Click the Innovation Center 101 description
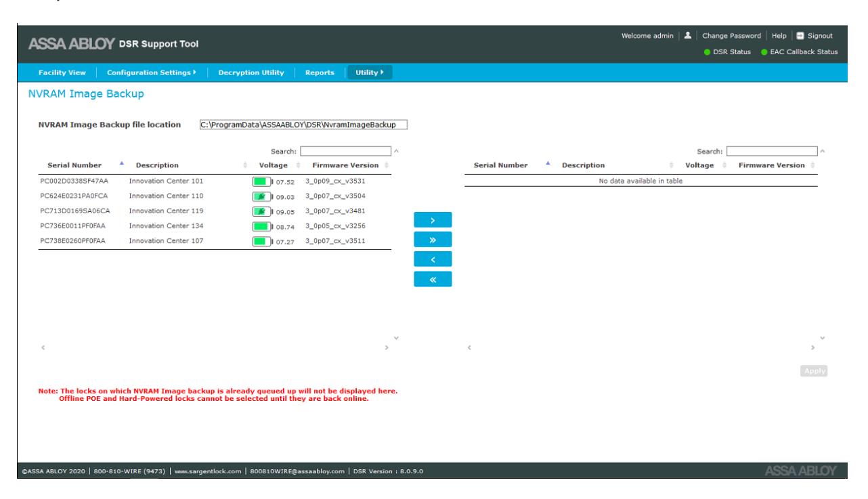 (x=166, y=181)
